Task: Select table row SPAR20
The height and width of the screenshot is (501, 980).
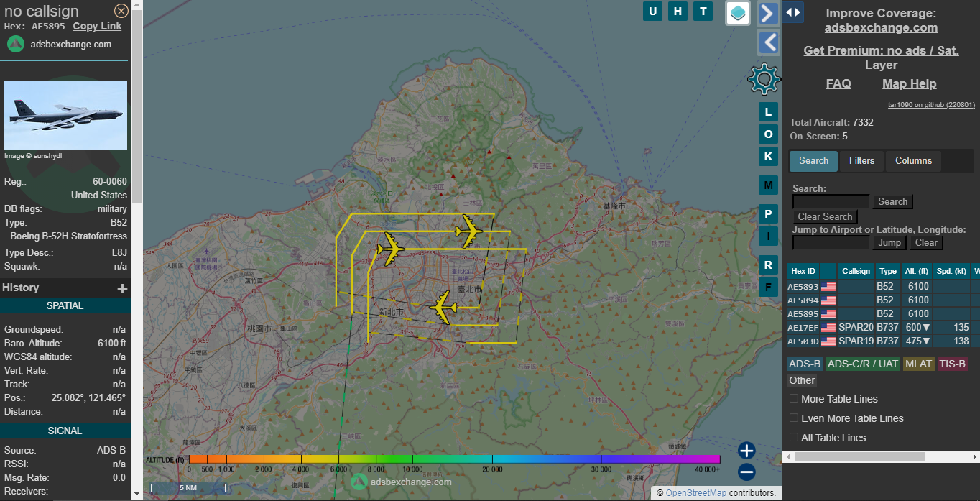Action: pyautogui.click(x=883, y=327)
